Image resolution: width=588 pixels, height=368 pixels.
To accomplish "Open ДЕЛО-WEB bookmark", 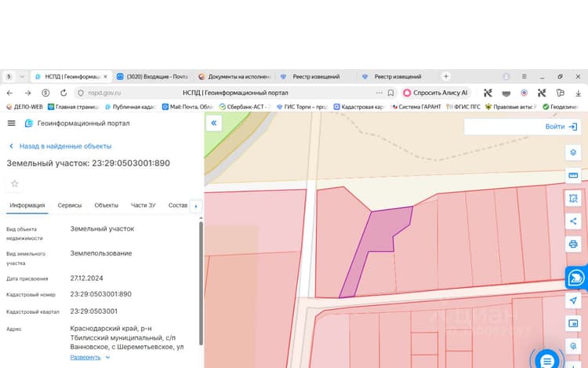I will tap(25, 107).
